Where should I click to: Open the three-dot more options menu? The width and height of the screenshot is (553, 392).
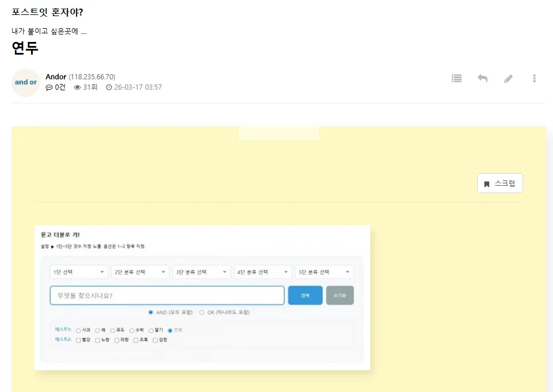coord(534,78)
